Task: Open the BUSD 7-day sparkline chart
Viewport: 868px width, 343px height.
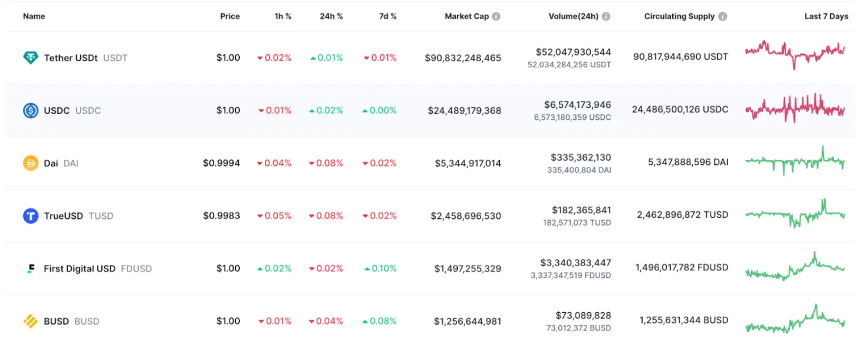Action: tap(794, 320)
